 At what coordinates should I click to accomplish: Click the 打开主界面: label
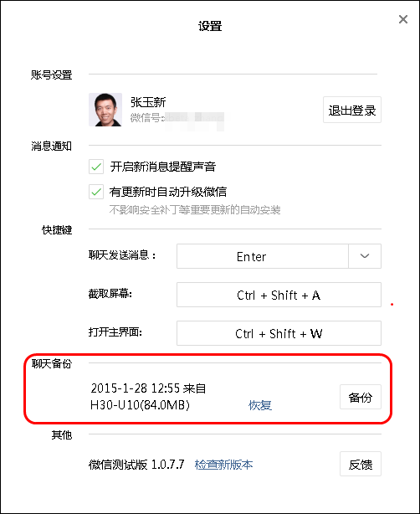pyautogui.click(x=115, y=332)
